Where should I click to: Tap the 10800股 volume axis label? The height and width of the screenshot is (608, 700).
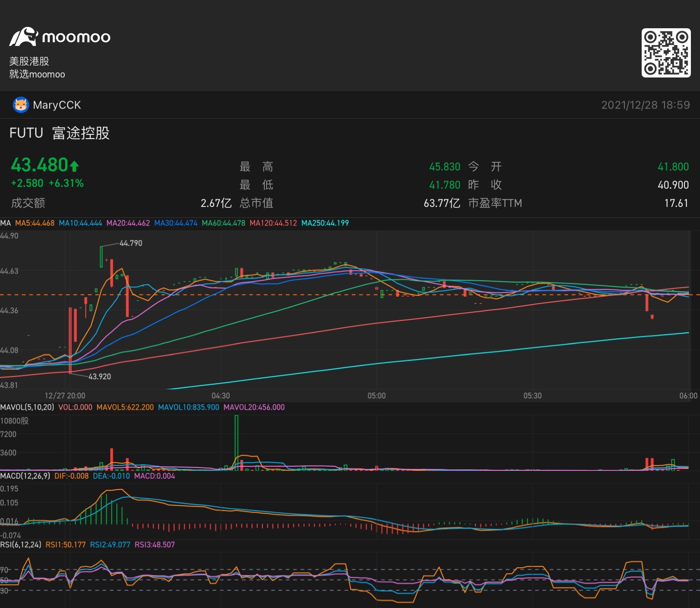coord(14,421)
